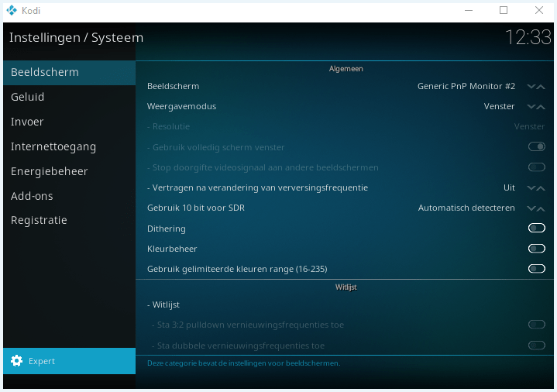557x392 pixels.
Task: Close the Kodi window
Action: [x=539, y=10]
